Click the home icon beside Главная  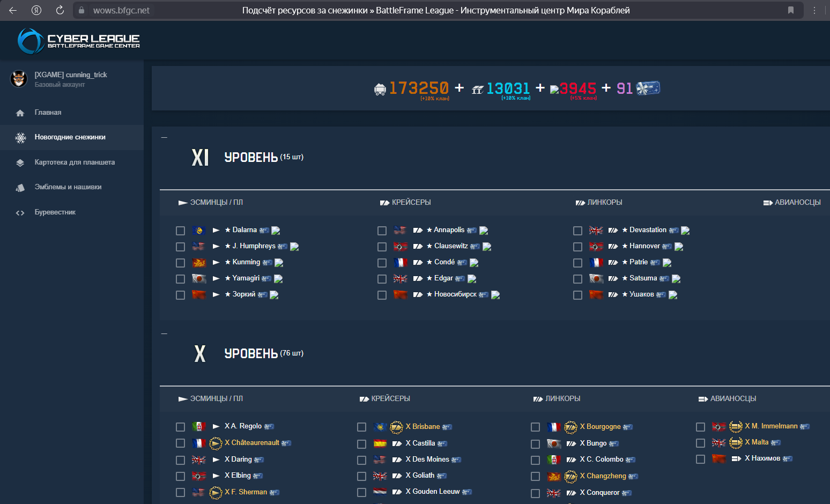[x=20, y=113]
